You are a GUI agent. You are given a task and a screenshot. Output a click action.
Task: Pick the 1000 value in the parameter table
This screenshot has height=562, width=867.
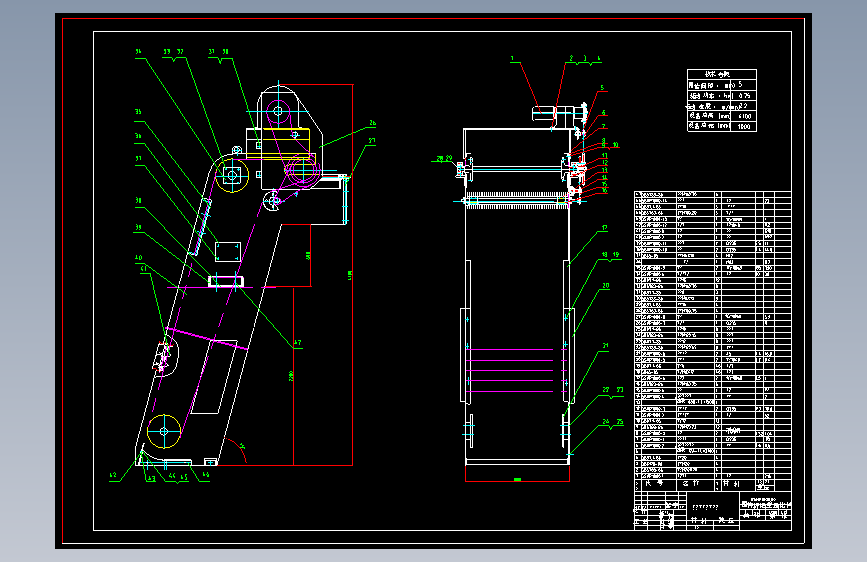744,127
